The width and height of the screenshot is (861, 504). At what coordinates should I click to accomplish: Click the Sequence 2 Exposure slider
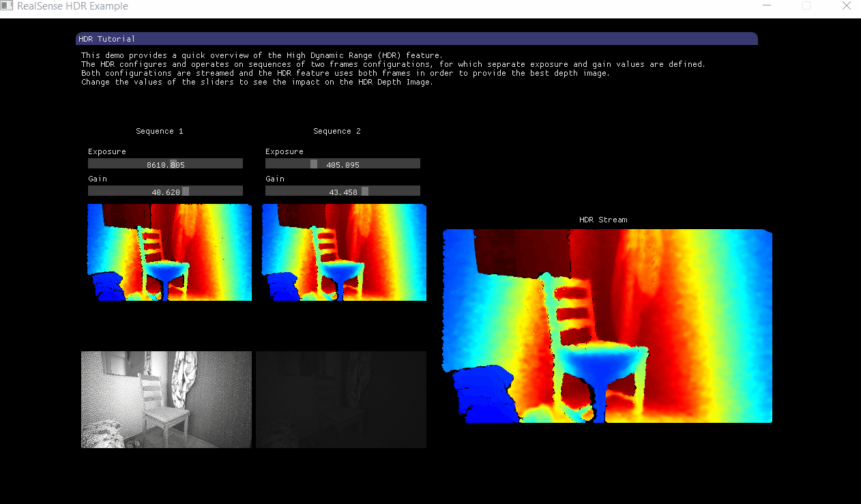[x=342, y=164]
